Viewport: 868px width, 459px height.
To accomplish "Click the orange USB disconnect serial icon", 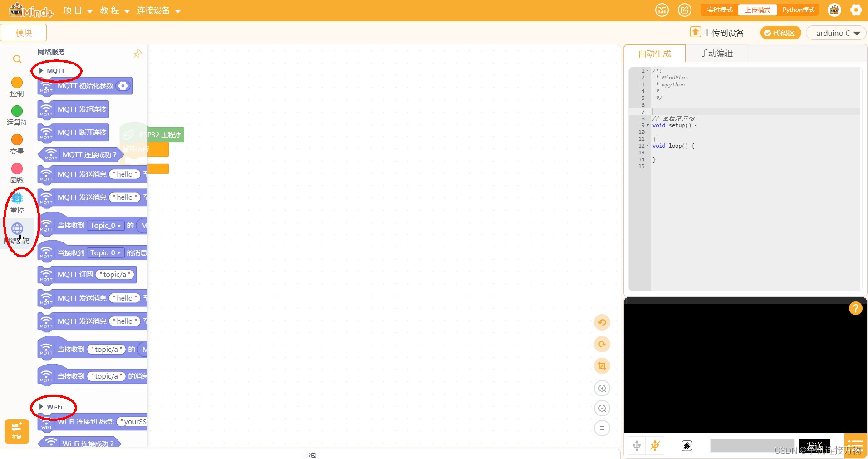I will coord(654,446).
